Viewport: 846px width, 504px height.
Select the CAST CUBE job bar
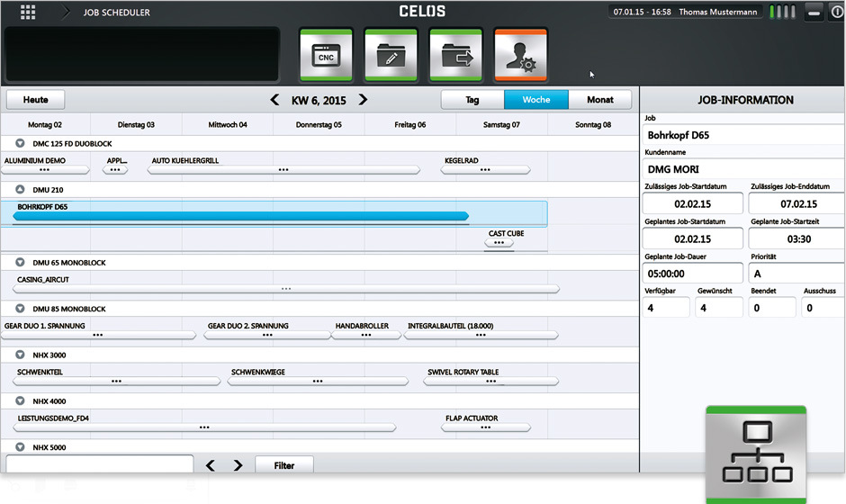(x=499, y=242)
